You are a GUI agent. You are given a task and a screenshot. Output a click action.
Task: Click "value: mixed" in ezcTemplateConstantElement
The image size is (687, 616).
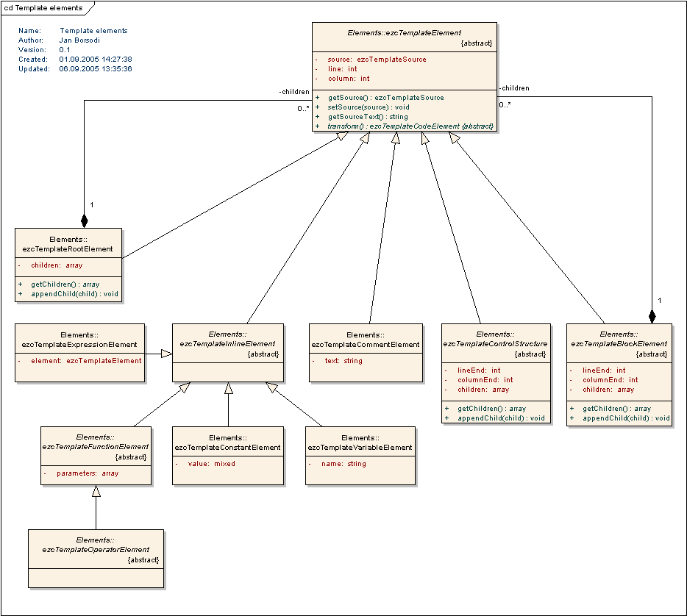[x=211, y=464]
